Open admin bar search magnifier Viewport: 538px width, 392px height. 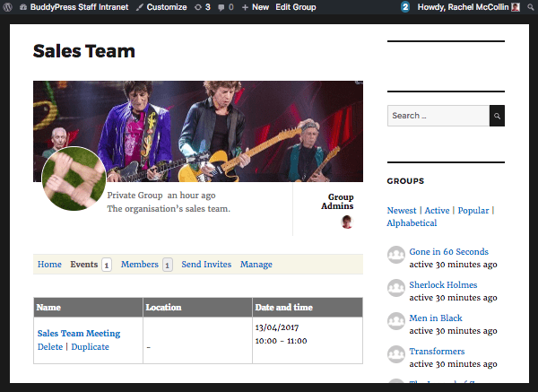tap(531, 7)
